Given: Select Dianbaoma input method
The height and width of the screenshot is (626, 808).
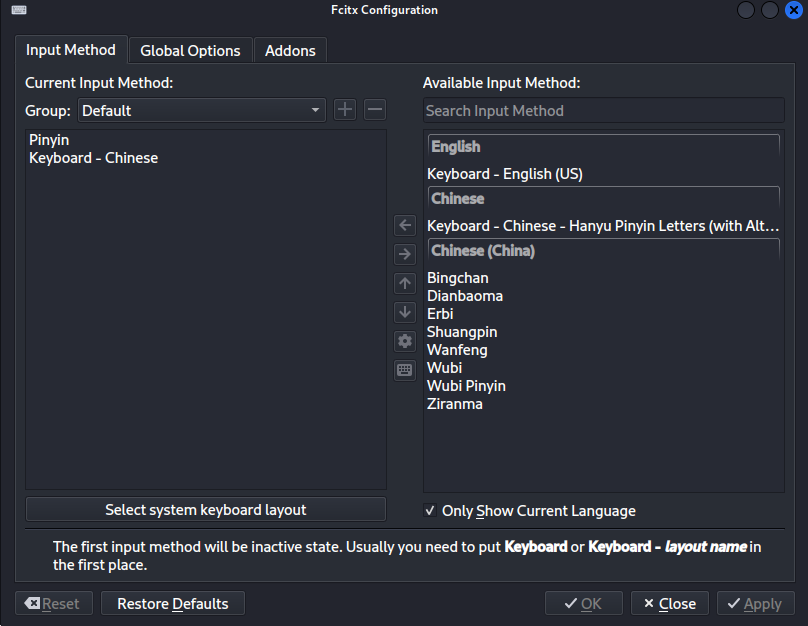Looking at the screenshot, I should coord(603,296).
